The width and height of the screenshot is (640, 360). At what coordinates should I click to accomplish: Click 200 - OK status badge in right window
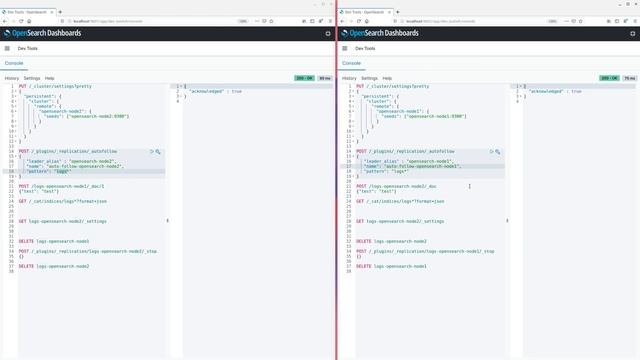click(609, 78)
